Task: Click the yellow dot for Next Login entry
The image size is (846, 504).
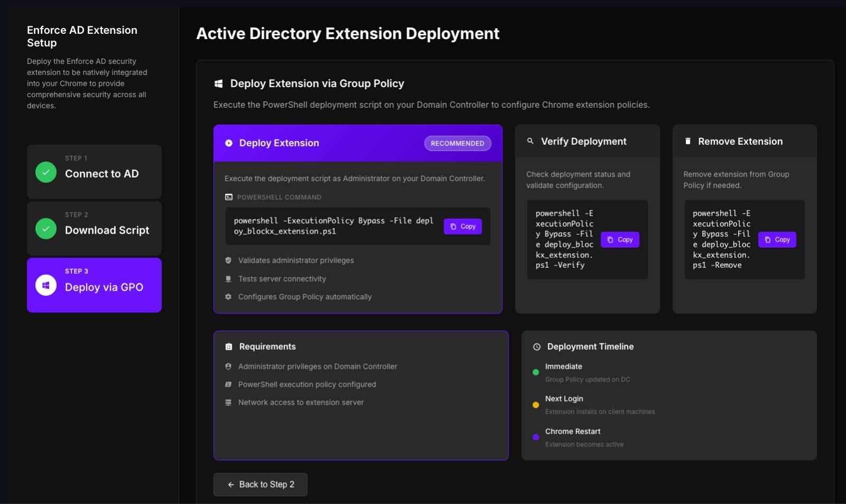Action: (x=536, y=405)
